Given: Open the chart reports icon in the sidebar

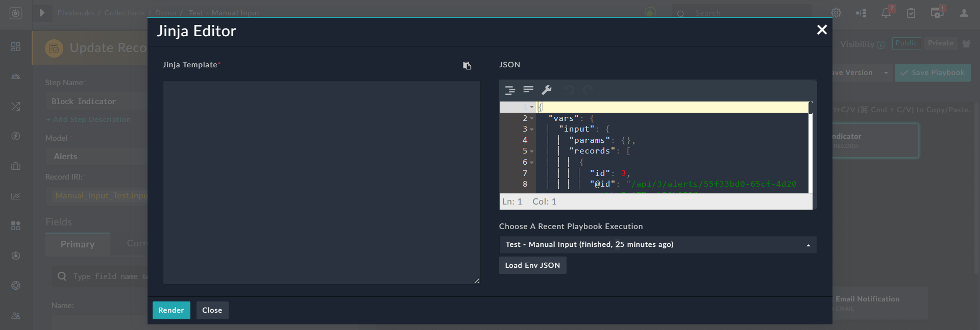Looking at the screenshot, I should (16, 196).
